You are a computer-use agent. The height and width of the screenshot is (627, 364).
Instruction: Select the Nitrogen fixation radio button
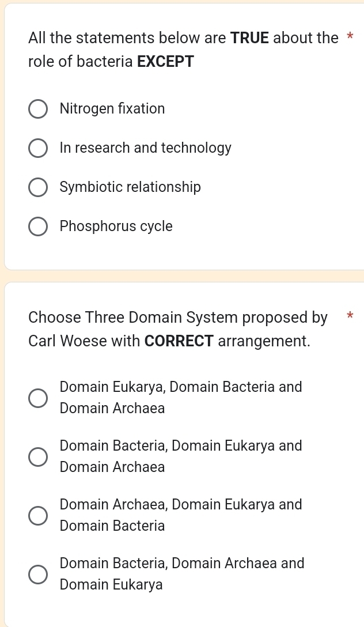37,109
